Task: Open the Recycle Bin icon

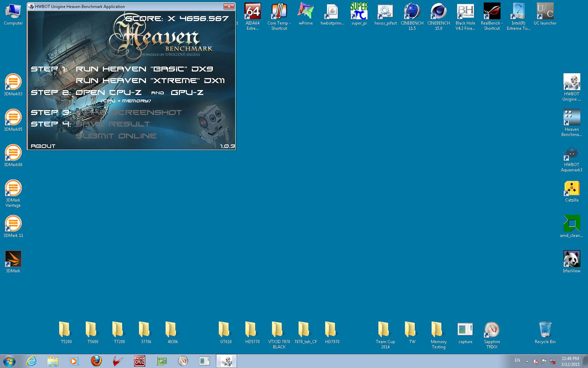Action: point(545,332)
